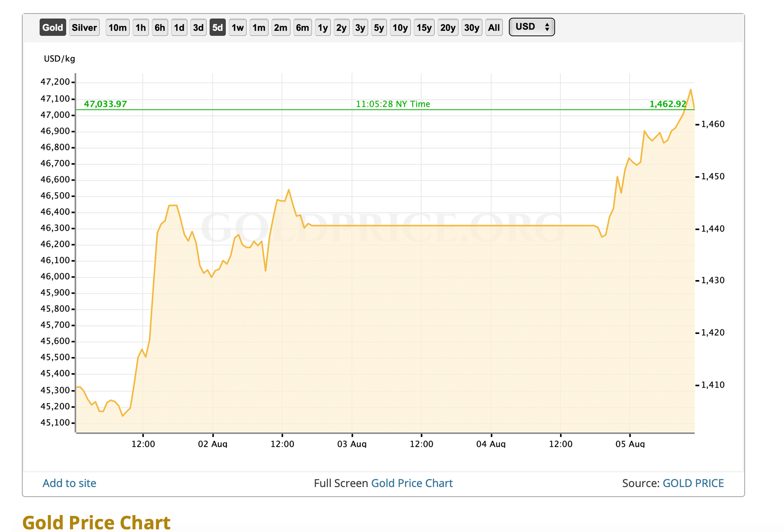Pick the 10y range button
The height and width of the screenshot is (532, 784).
400,27
